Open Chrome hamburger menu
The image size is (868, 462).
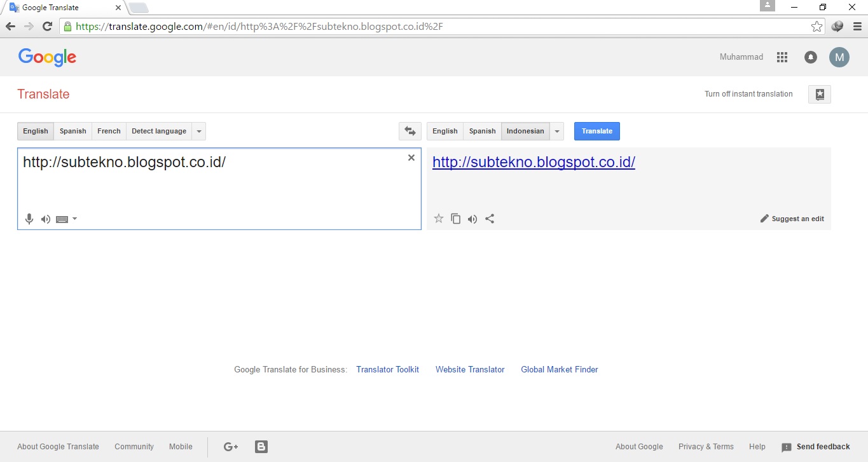coord(857,26)
